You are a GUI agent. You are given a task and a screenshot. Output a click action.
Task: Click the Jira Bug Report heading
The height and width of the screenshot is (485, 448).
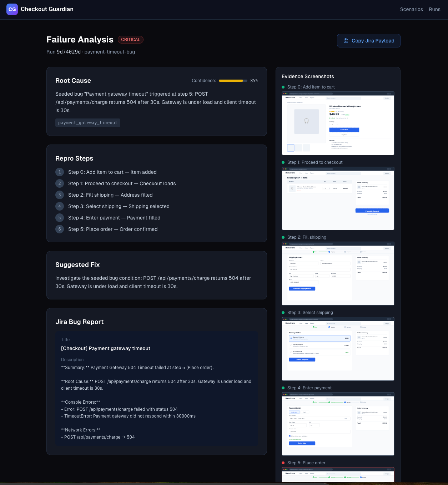80,322
